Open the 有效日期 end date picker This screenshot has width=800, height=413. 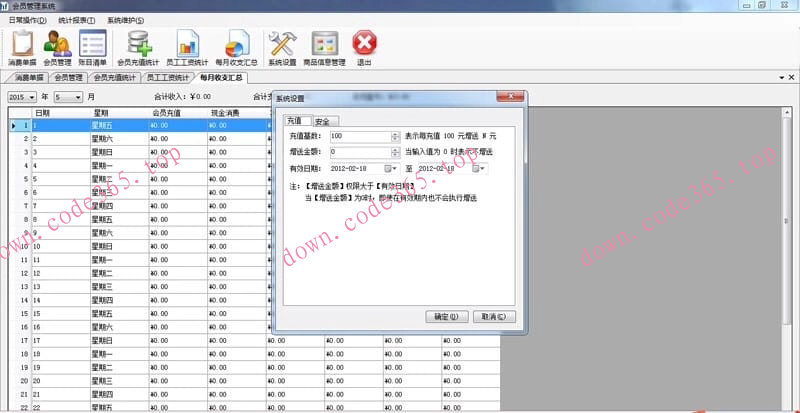(x=479, y=168)
